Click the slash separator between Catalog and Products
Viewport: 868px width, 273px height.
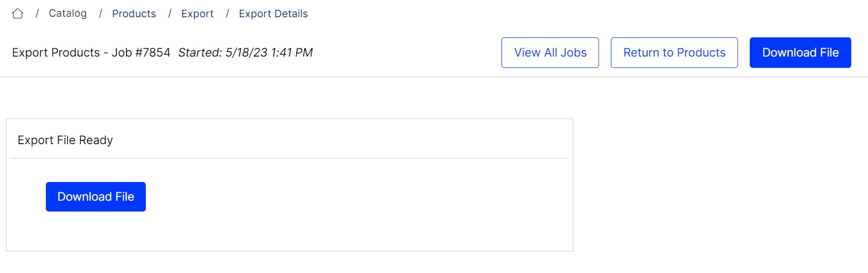100,14
